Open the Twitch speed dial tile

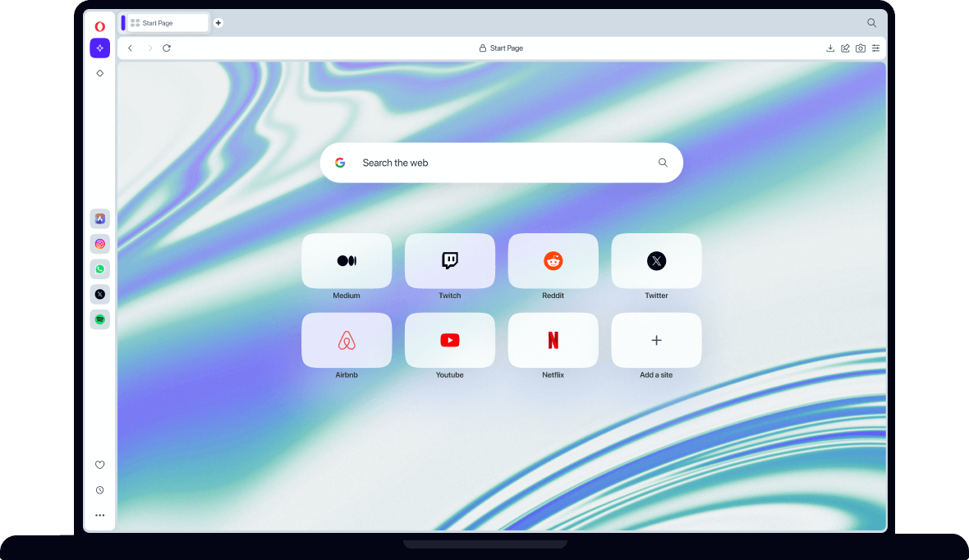(x=450, y=261)
